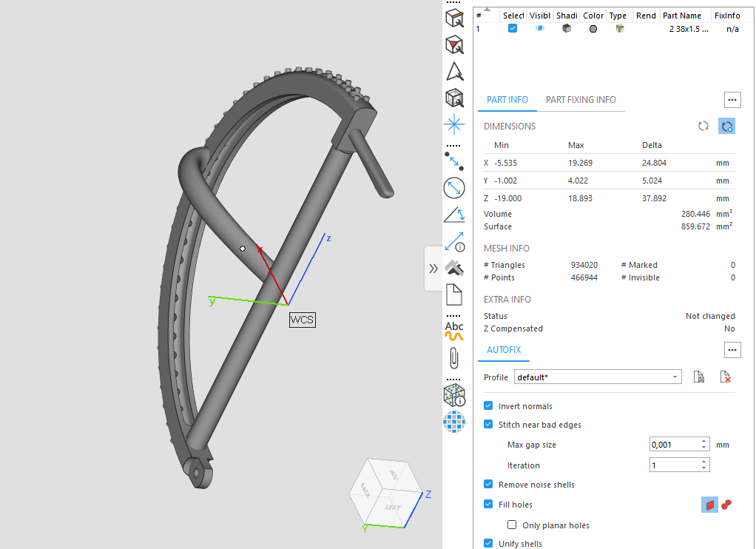Uncheck the Invert normals checkbox
The image size is (756, 549).
488,405
